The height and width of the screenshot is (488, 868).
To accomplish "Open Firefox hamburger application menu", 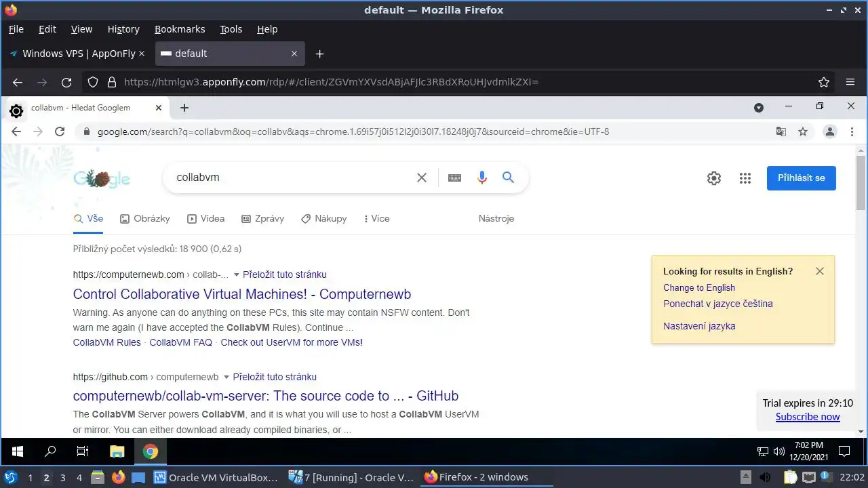I will tap(850, 82).
